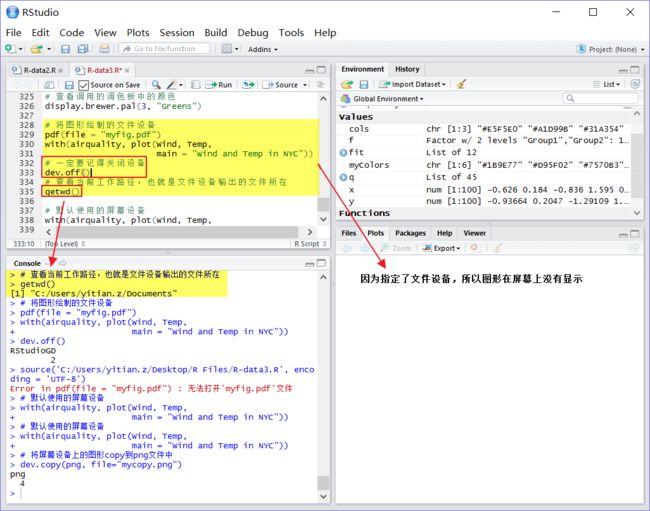Place cursor on line 326 display.brewer.pal code
Screen dimensions: 650x511
[x=123, y=106]
